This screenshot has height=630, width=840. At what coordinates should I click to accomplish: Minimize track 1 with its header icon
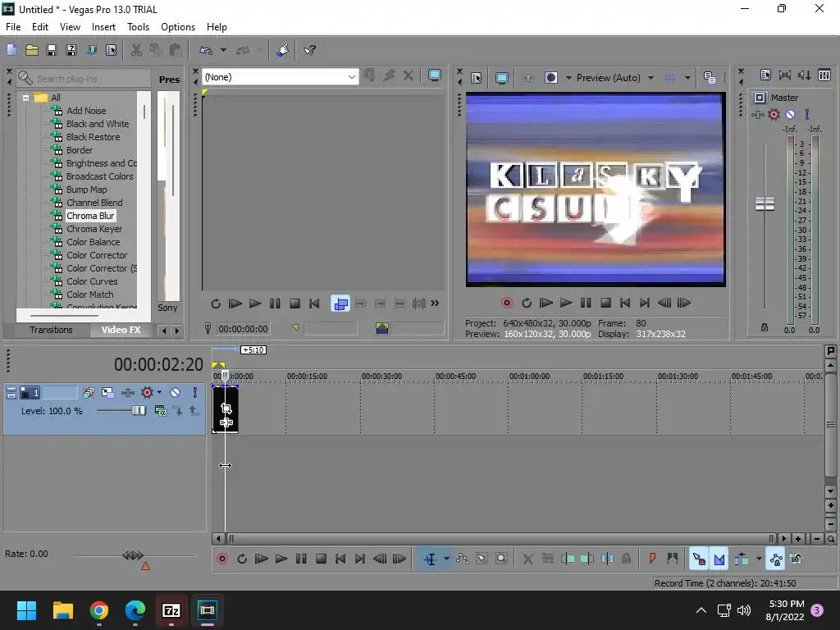[x=11, y=393]
